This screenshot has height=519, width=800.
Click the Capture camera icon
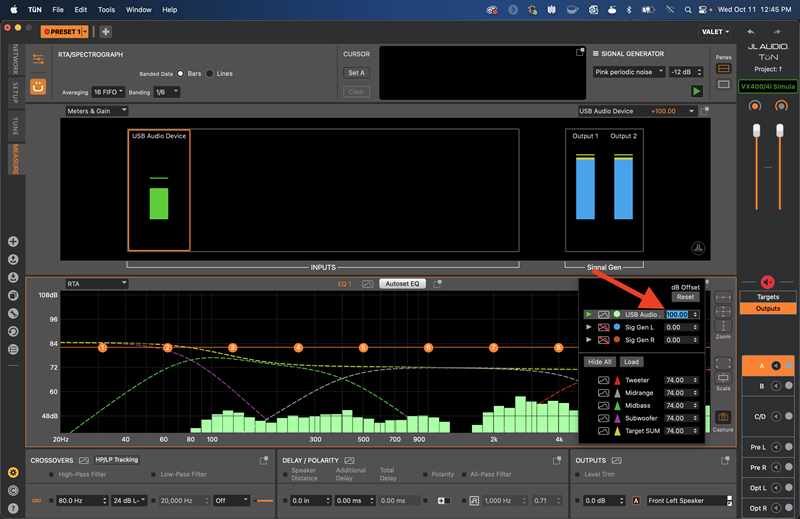pos(723,417)
